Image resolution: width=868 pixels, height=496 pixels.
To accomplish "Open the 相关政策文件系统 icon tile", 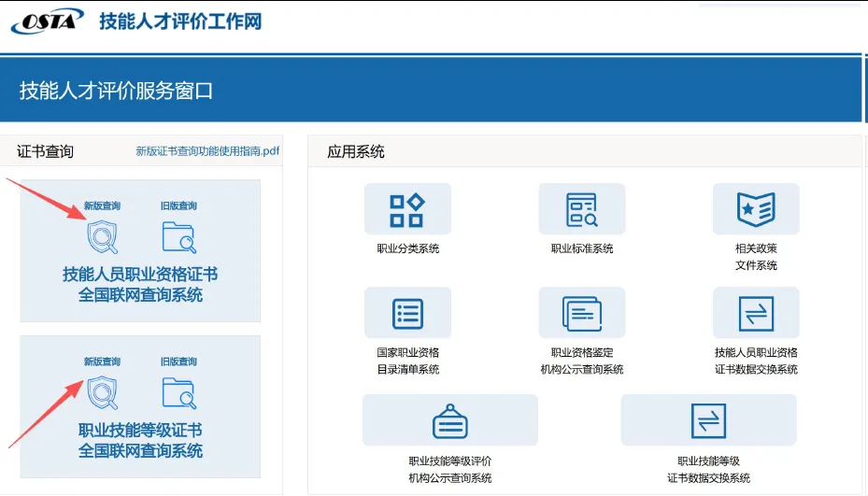I will 756,209.
